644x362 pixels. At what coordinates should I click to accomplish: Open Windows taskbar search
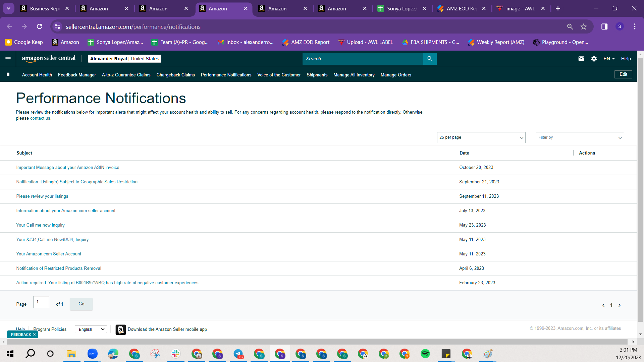coord(30,354)
